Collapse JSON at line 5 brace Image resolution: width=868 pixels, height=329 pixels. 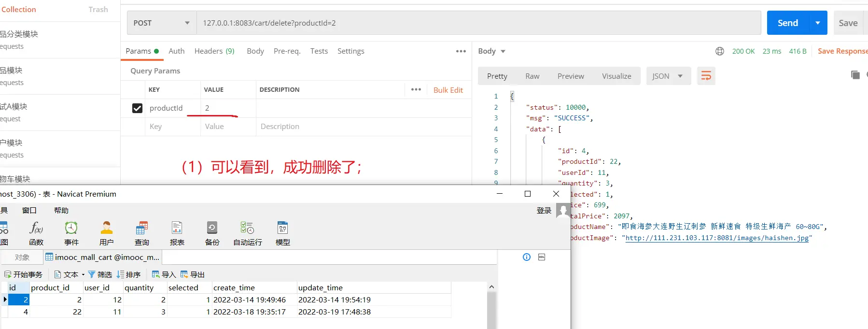pos(544,140)
